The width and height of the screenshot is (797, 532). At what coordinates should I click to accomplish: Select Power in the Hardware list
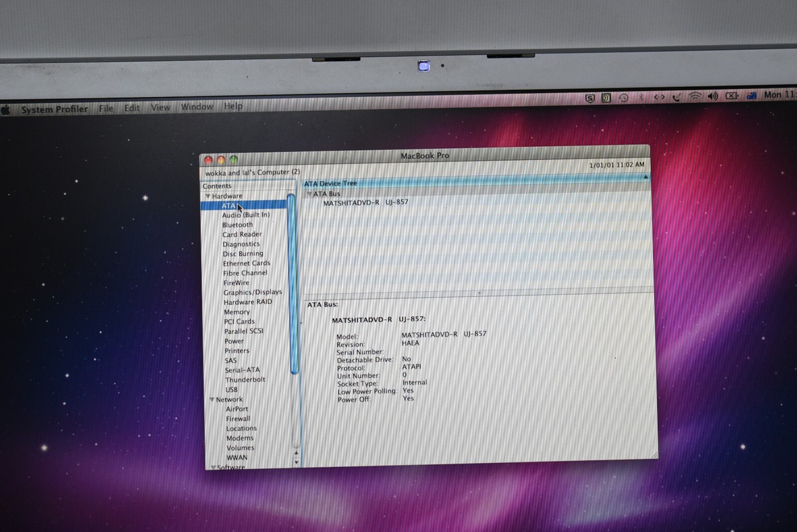(234, 341)
